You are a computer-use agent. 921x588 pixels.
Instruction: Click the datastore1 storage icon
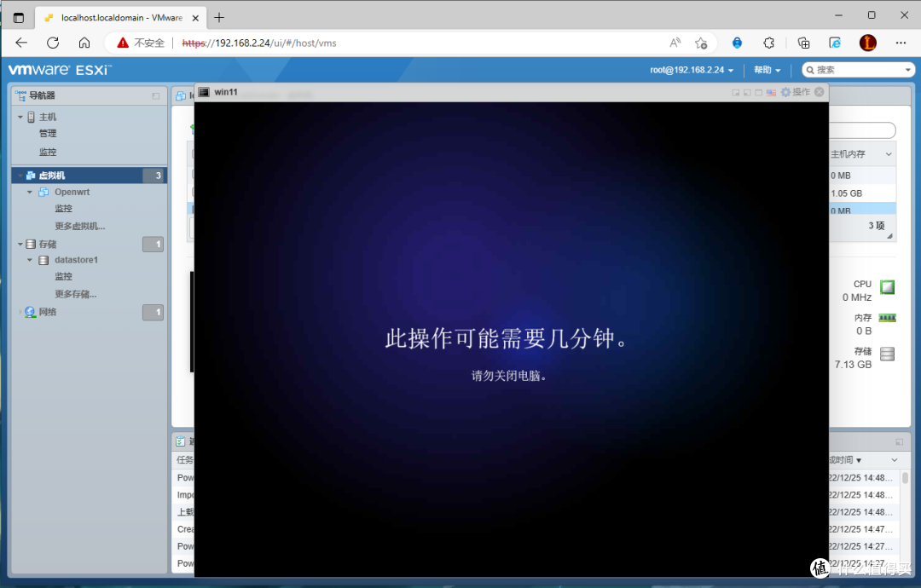(43, 260)
